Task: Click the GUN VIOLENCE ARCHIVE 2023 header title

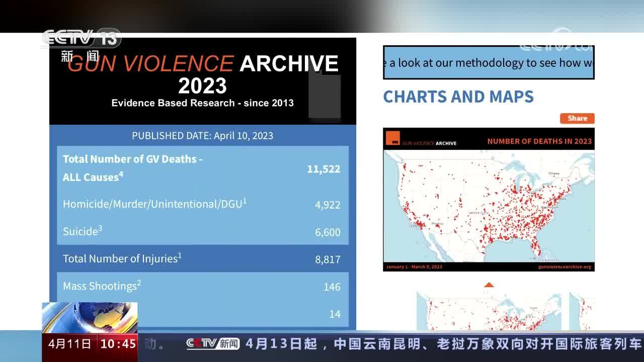Action: tap(203, 74)
